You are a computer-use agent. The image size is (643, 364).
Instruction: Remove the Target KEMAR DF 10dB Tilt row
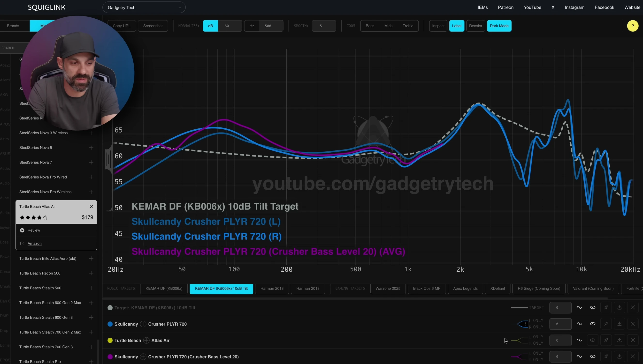[x=633, y=307]
